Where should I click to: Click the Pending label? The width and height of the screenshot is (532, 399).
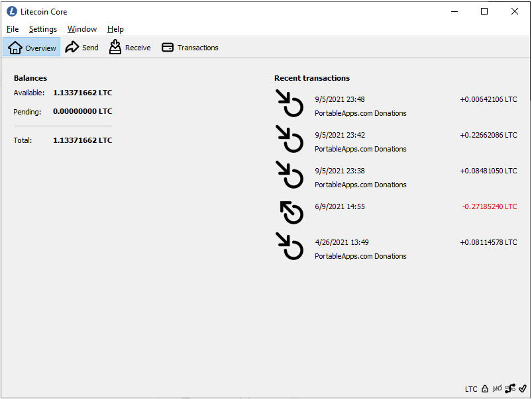27,112
